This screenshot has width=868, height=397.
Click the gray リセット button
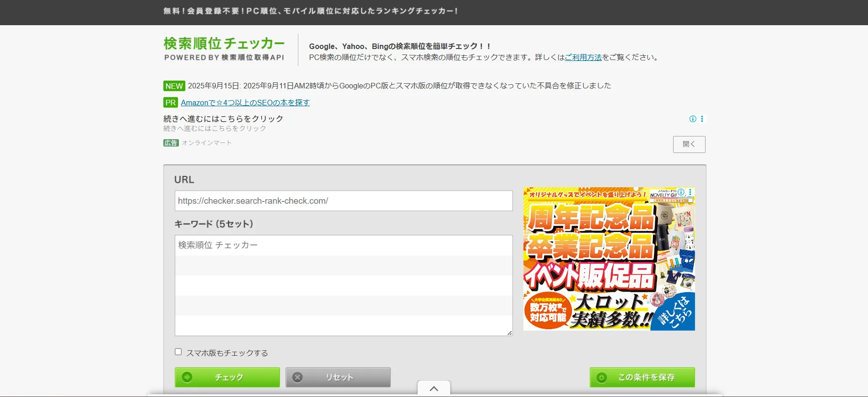[338, 377]
